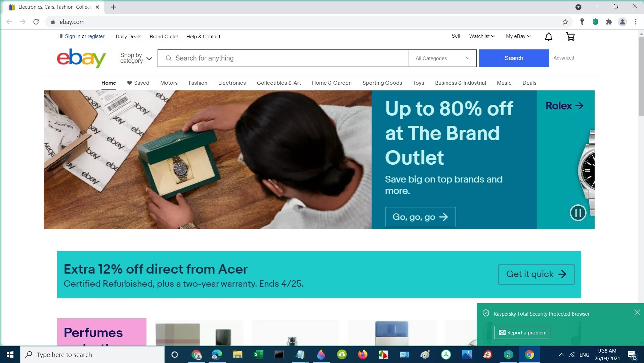Open File Explorer from the taskbar
The width and height of the screenshot is (644, 363).
point(238,355)
